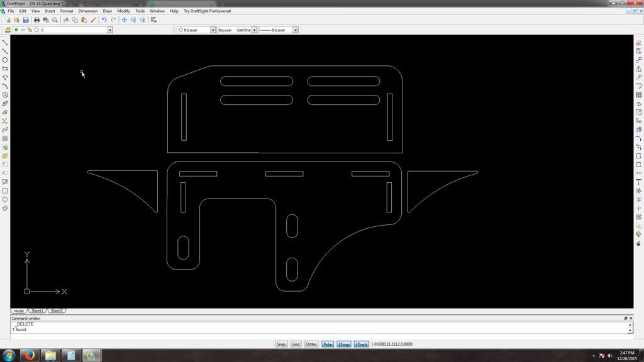Expand the layer selection dropdown

point(110,30)
